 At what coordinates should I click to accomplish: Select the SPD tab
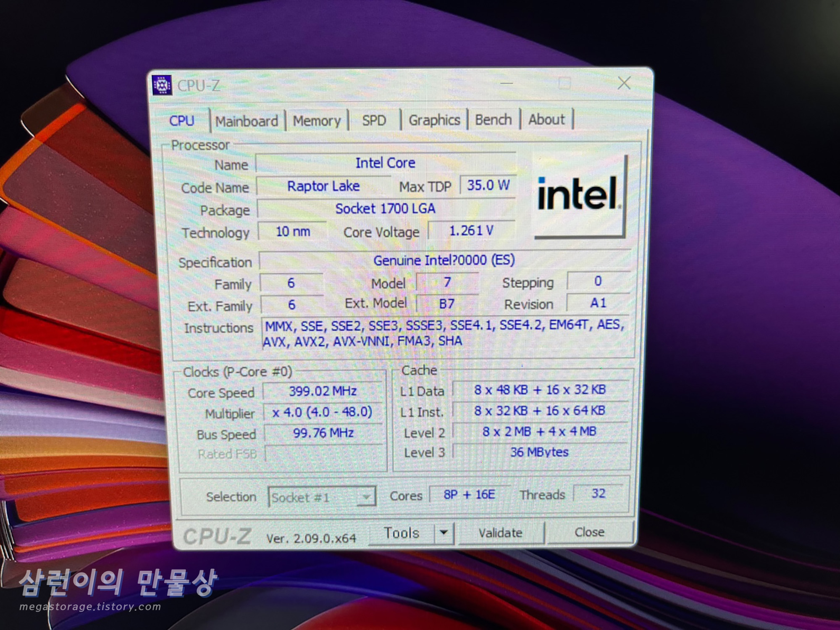(x=374, y=121)
